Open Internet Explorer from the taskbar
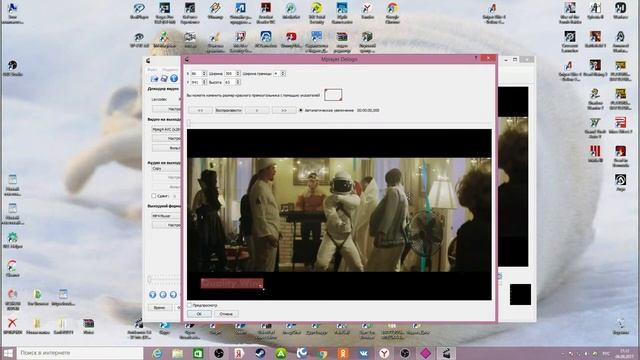This screenshot has height=360, width=640. click(158, 353)
